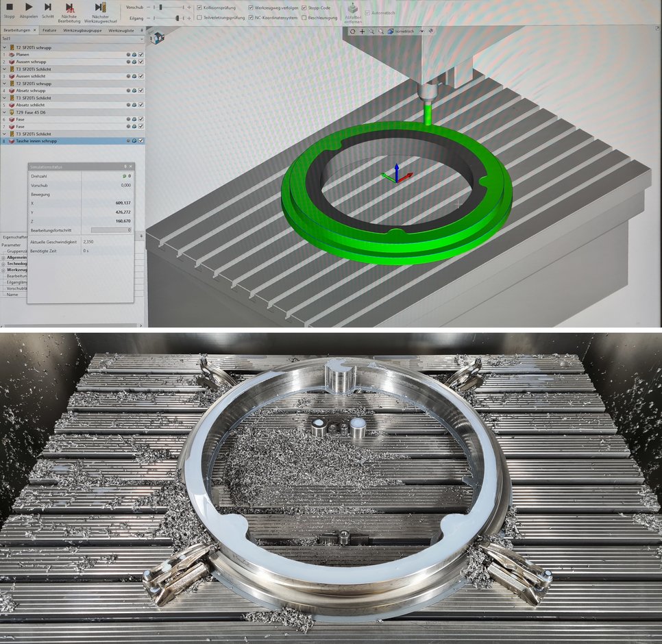Click the toolpath icon on the Planen row
This screenshot has height=644, width=662.
[x=134, y=54]
